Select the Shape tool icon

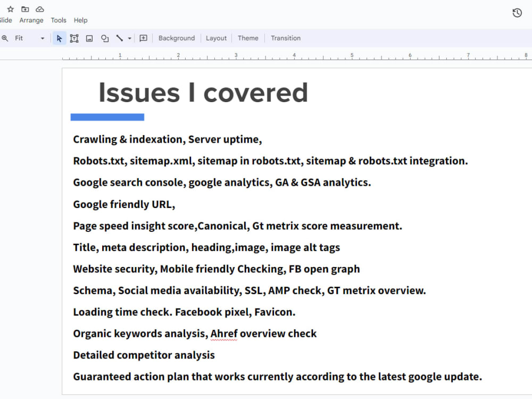[105, 38]
